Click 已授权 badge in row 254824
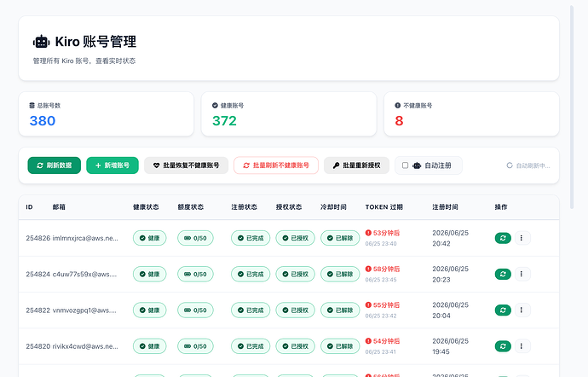This screenshot has height=377, width=588. (295, 274)
